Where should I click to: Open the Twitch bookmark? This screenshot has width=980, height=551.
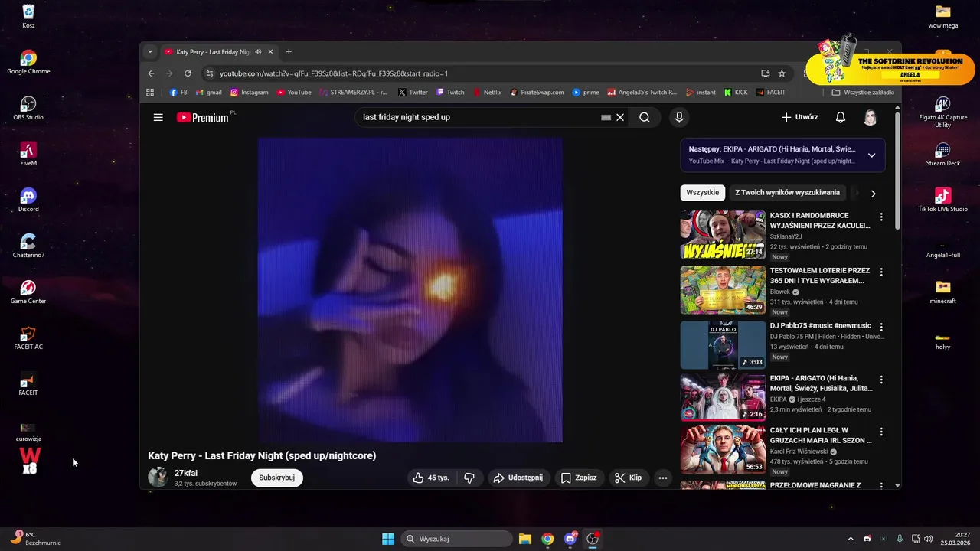450,92
